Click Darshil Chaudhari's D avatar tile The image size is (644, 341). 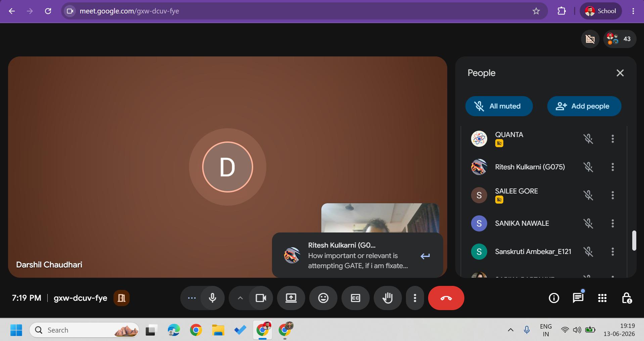tap(228, 167)
